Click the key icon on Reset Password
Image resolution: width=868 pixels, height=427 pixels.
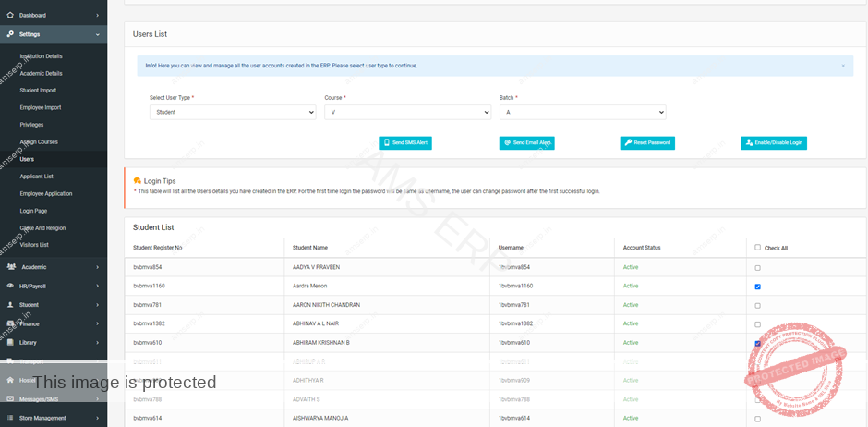(628, 143)
